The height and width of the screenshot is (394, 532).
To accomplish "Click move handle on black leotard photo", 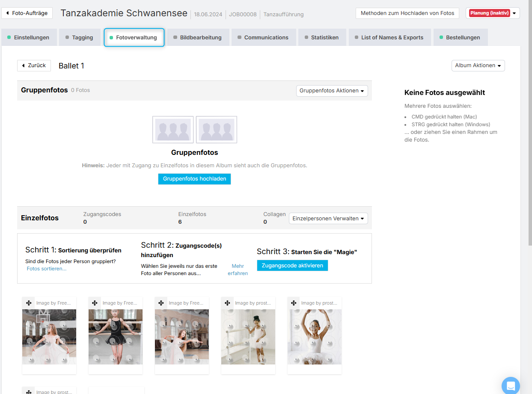I will pyautogui.click(x=95, y=303).
